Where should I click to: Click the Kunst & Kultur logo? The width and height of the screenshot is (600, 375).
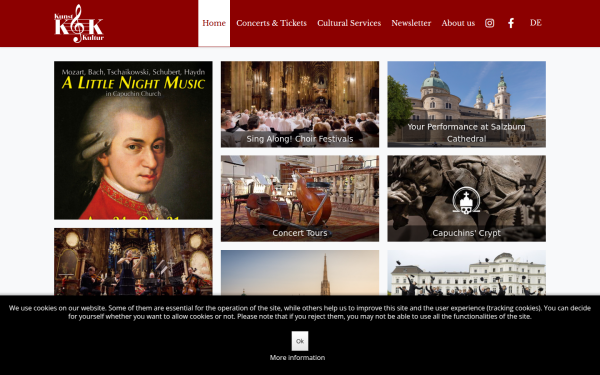tap(79, 23)
